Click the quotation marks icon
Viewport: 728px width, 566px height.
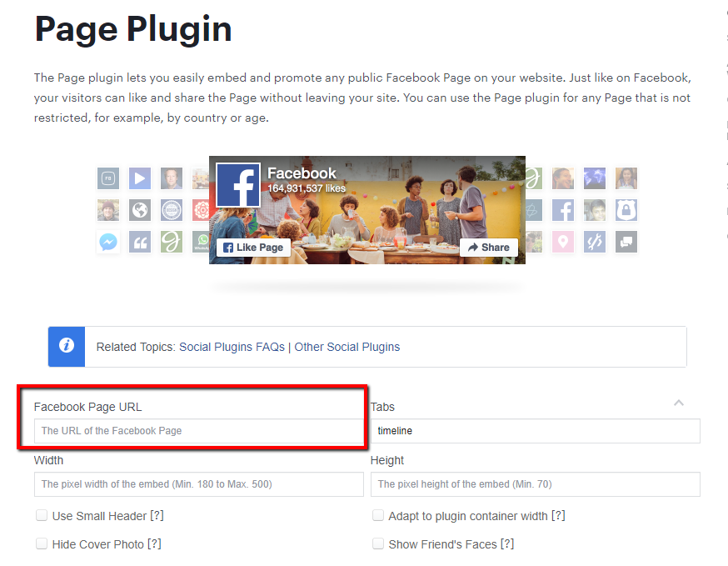click(x=140, y=242)
